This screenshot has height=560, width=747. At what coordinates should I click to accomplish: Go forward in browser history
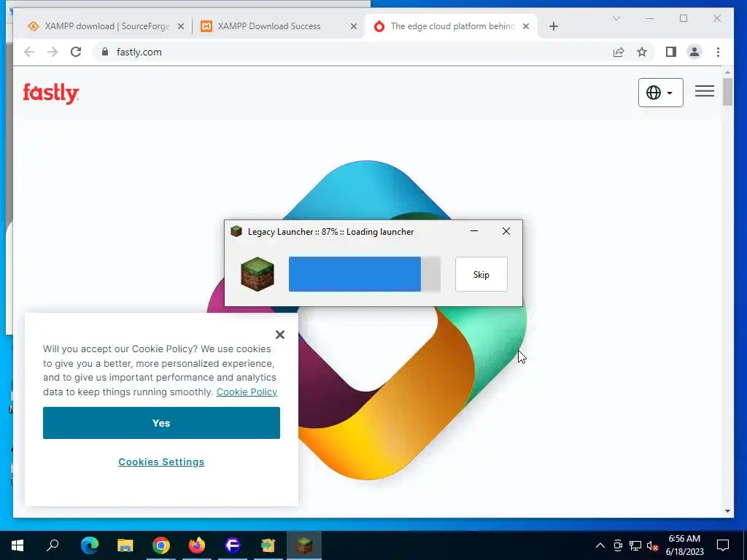coord(53,52)
